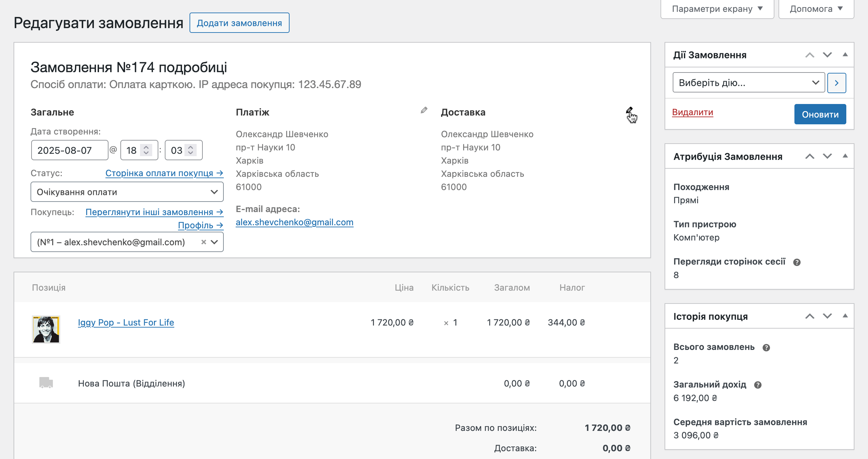Clear the selected customer with the x icon

(x=204, y=242)
